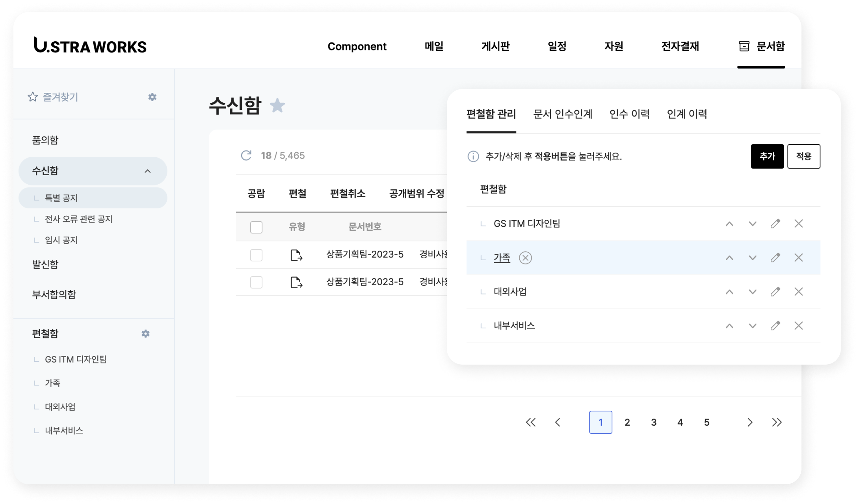The height and width of the screenshot is (504, 859).
Task: Click the 가족 name field in panel
Action: point(502,258)
